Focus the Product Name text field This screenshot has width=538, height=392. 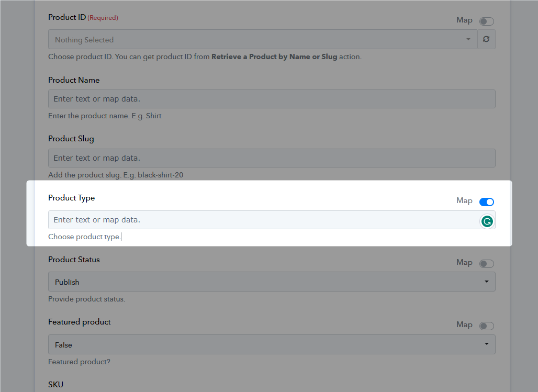[272, 99]
